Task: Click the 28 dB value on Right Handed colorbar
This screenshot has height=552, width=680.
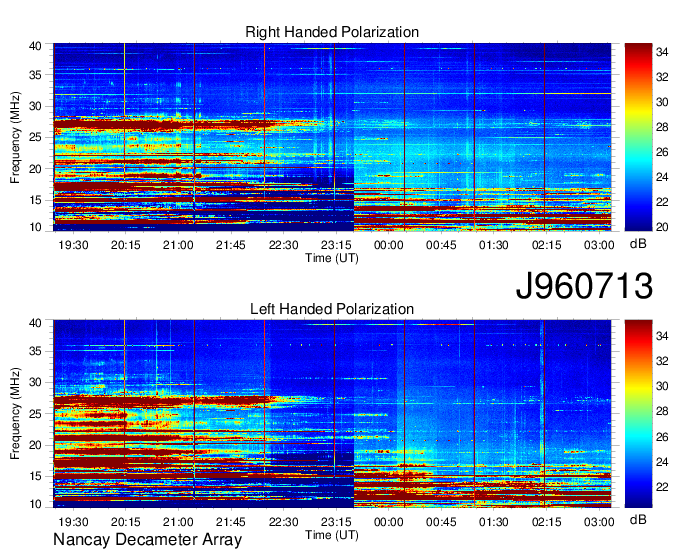Action: tap(662, 127)
